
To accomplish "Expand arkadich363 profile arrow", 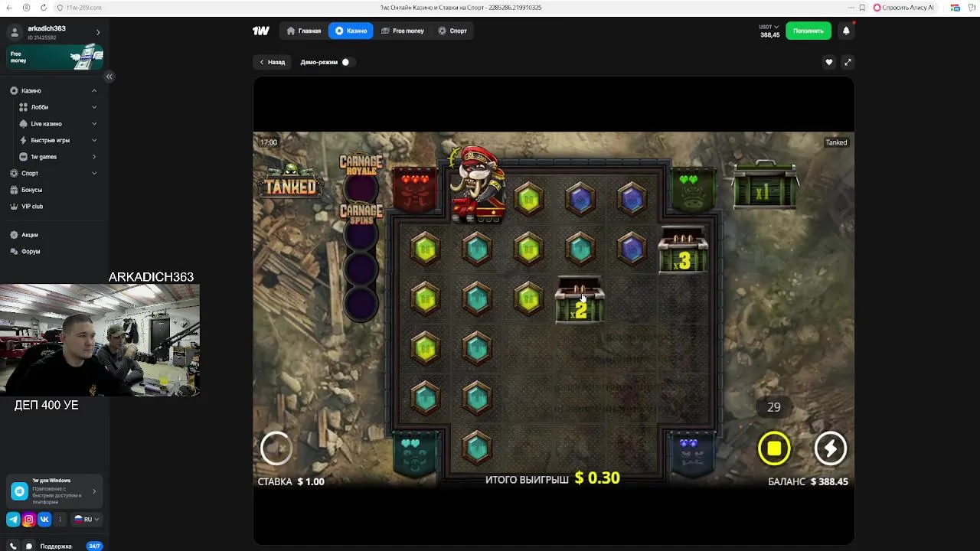I will point(98,32).
